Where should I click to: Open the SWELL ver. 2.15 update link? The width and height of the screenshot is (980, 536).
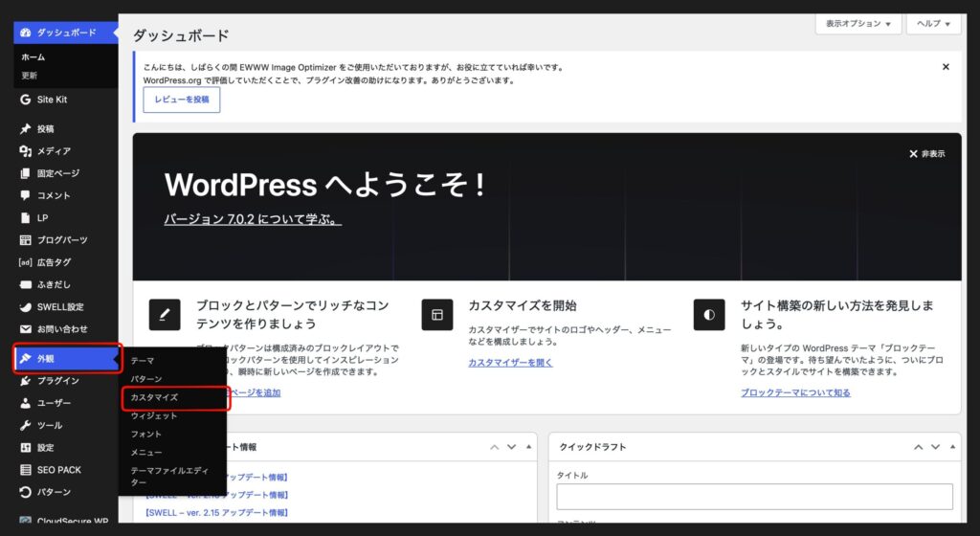[x=217, y=512]
